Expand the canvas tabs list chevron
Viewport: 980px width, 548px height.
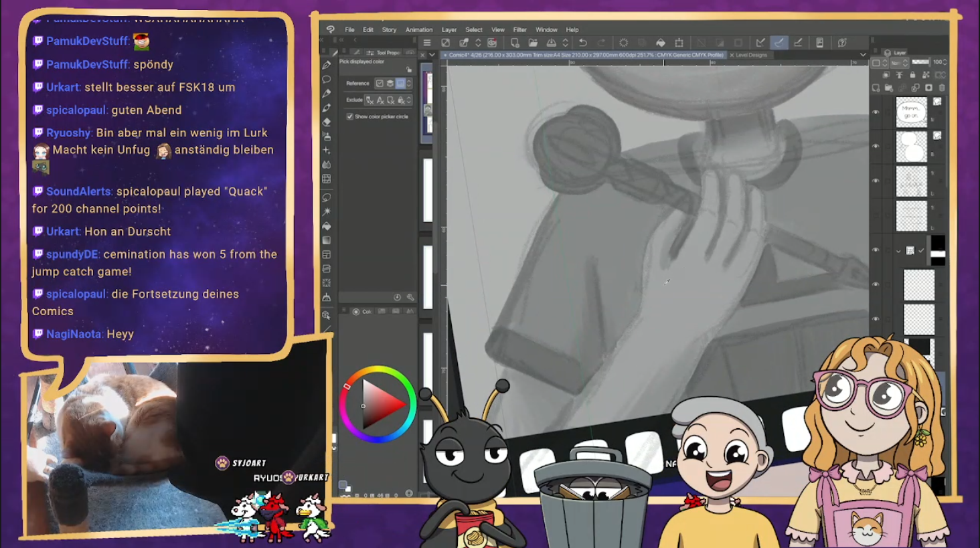pos(863,55)
